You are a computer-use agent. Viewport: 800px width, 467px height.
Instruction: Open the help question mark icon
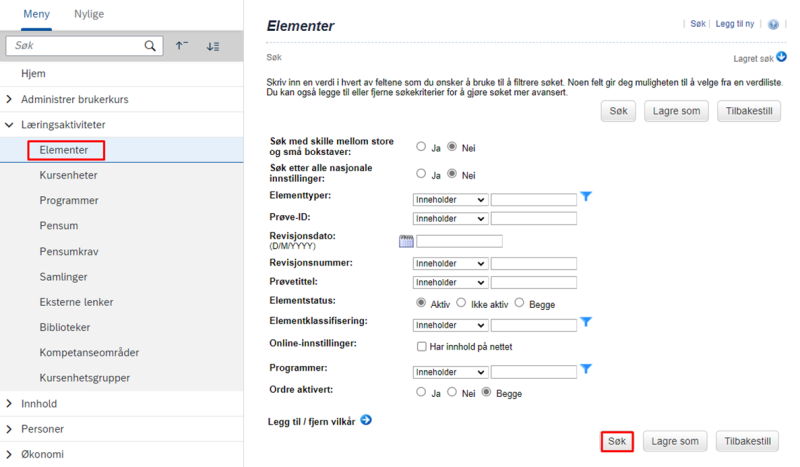tap(773, 24)
